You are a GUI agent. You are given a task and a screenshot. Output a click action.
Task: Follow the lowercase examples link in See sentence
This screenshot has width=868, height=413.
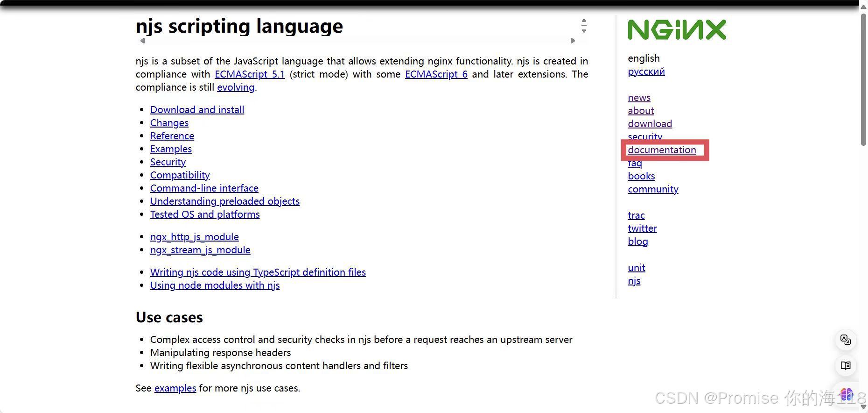(175, 388)
